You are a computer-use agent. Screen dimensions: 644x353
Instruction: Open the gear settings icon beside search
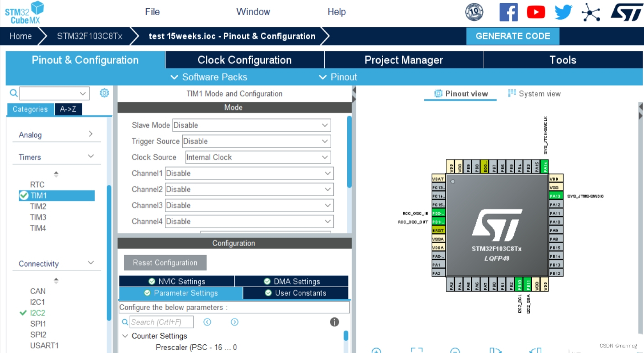(105, 93)
